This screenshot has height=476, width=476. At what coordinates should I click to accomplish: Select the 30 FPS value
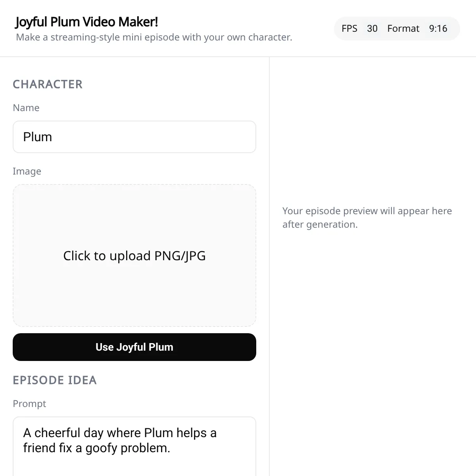pyautogui.click(x=372, y=29)
